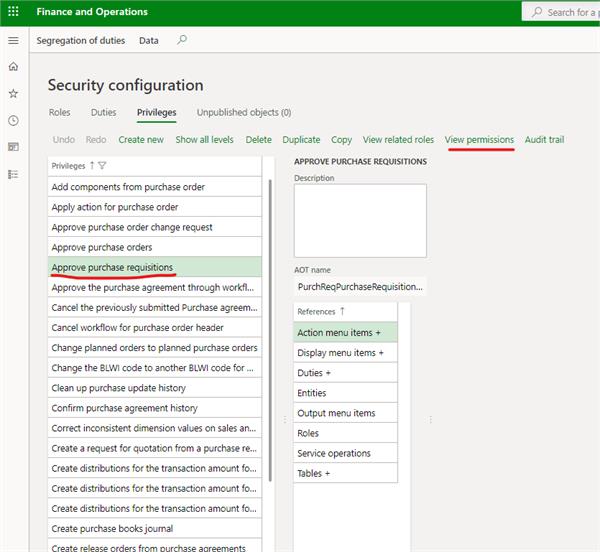Click the AOT name field

[x=360, y=287]
